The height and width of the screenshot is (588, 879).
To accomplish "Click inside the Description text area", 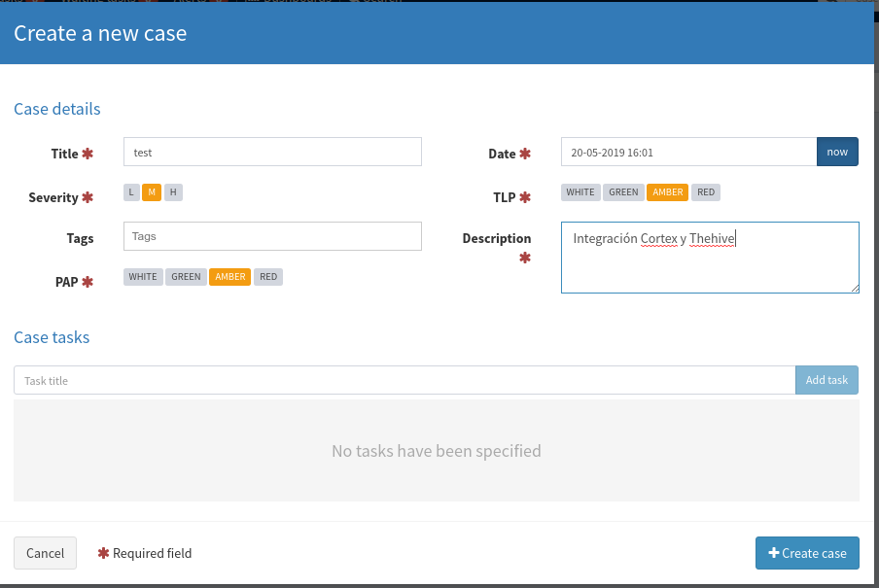I will (x=710, y=257).
